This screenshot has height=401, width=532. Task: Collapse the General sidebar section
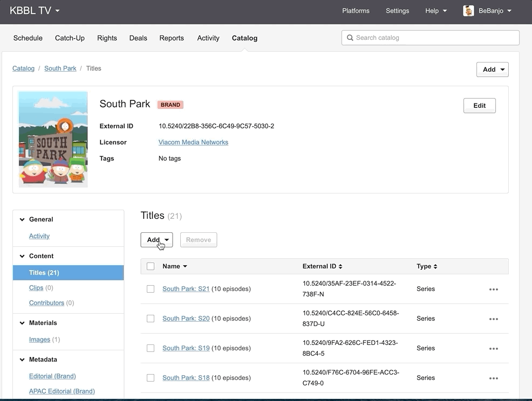22,219
